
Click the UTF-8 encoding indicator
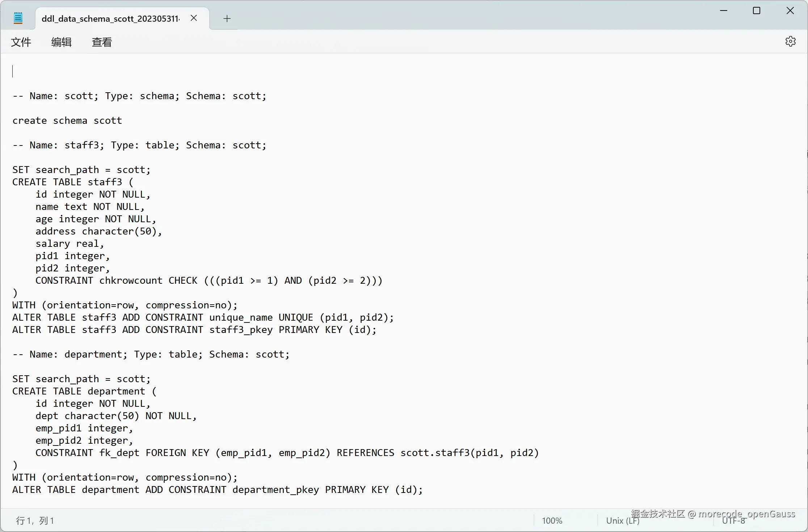pos(733,520)
